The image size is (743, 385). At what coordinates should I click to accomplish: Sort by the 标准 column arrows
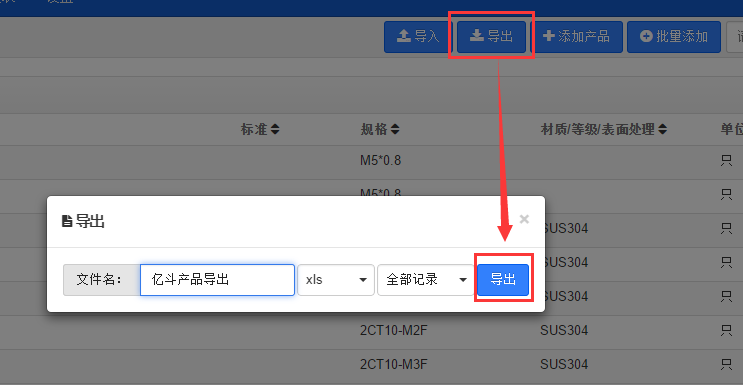pos(275,129)
